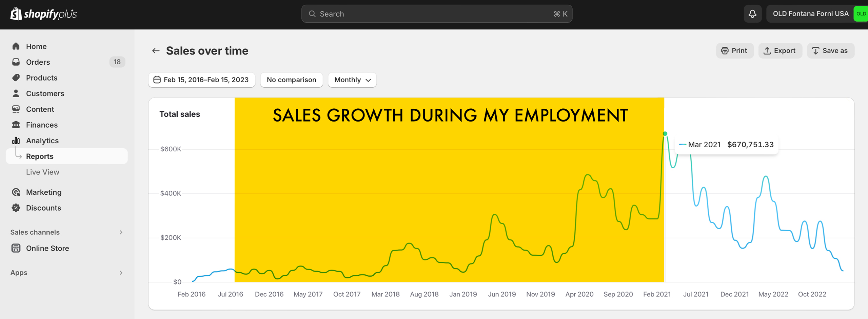Image resolution: width=868 pixels, height=319 pixels.
Task: Click the Jul 2021 axis label
Action: 696,294
